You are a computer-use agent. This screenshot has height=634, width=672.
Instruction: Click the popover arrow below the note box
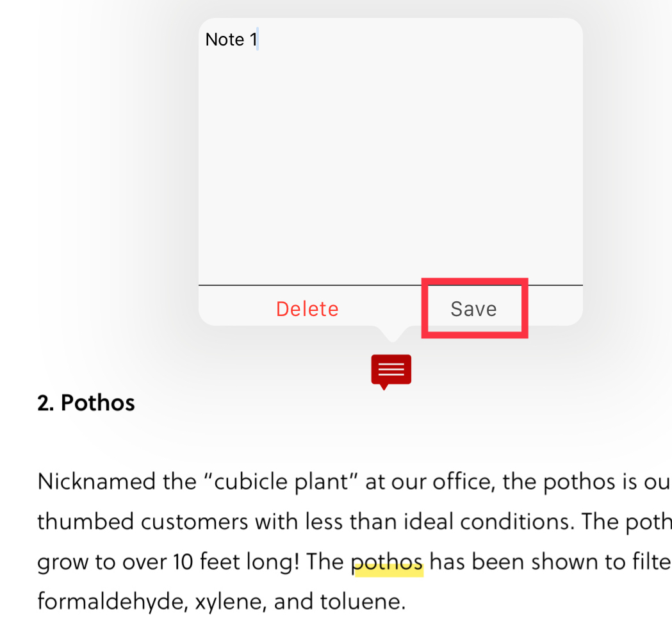[x=391, y=333]
